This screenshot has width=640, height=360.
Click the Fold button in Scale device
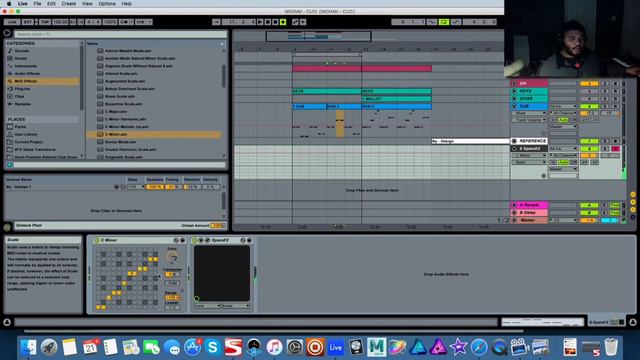coord(173,283)
